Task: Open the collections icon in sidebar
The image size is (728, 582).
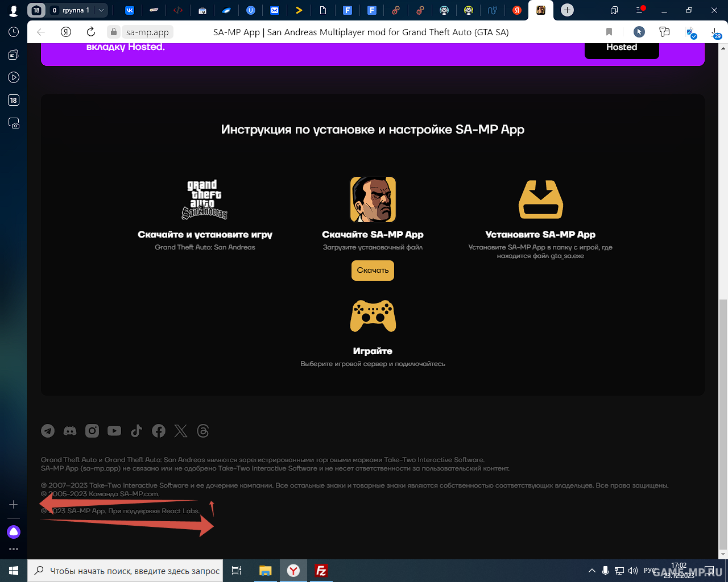Action: 14,55
